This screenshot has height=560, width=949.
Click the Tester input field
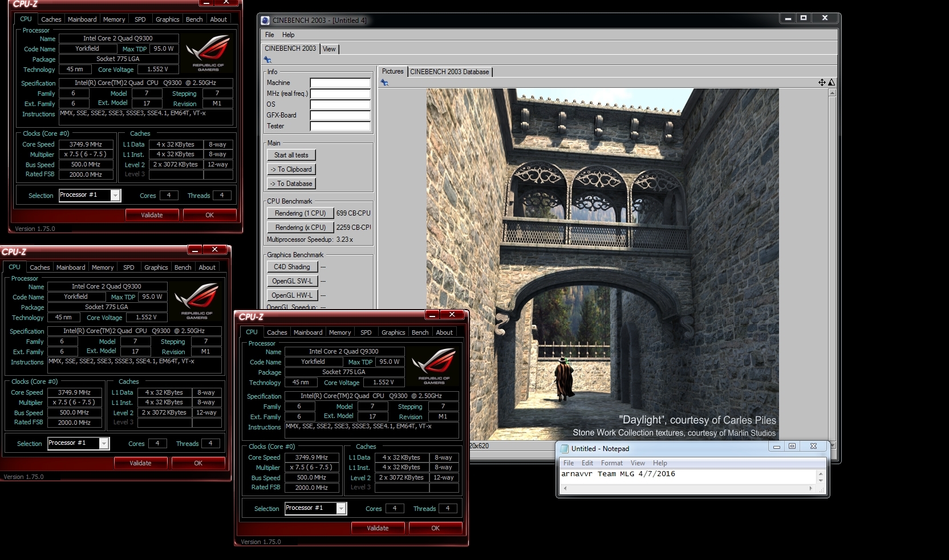[x=340, y=126]
